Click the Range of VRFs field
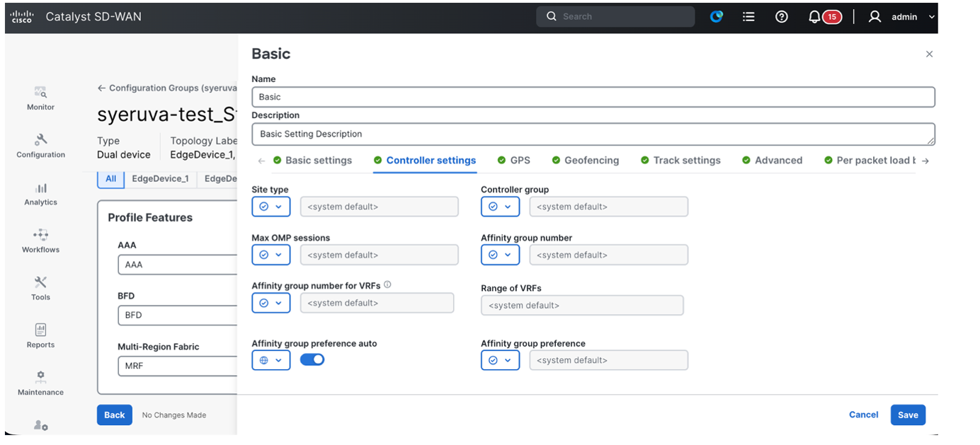980x445 pixels. pyautogui.click(x=583, y=306)
